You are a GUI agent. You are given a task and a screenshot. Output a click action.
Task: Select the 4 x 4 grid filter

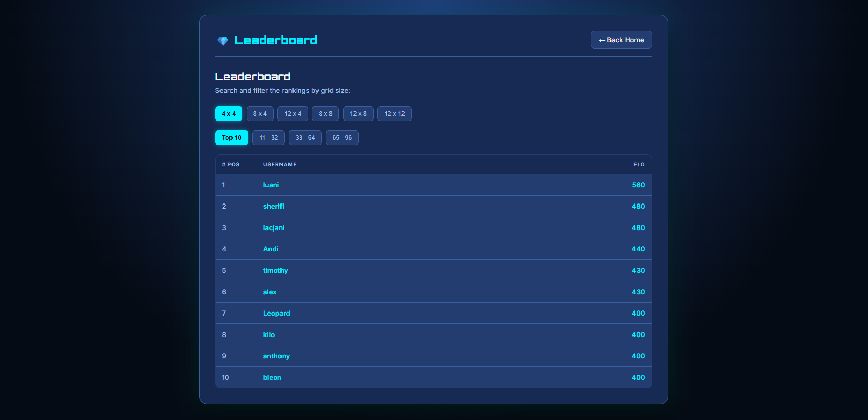tap(228, 114)
